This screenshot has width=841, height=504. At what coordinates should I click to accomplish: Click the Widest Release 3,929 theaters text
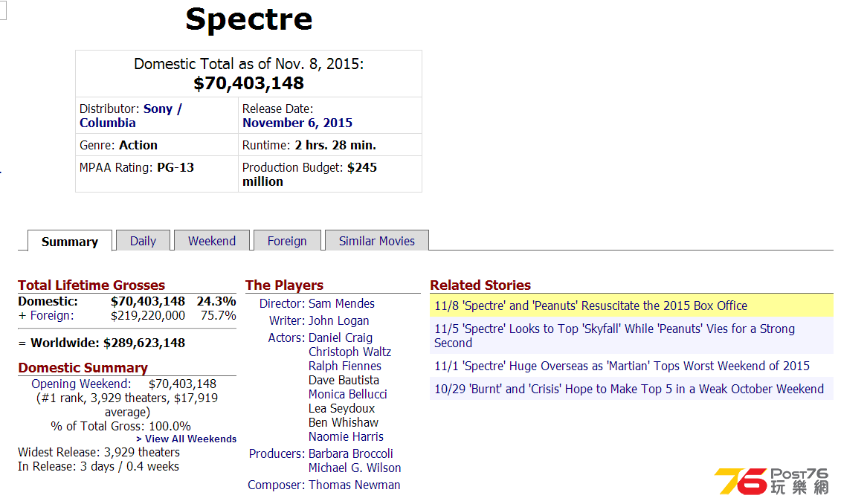point(99,452)
